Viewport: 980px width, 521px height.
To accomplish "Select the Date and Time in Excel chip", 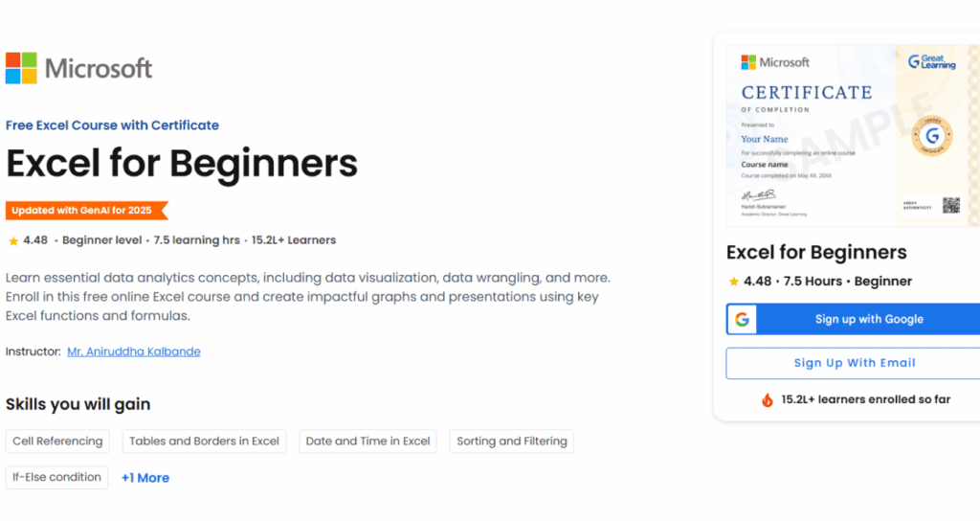I will pyautogui.click(x=367, y=442).
